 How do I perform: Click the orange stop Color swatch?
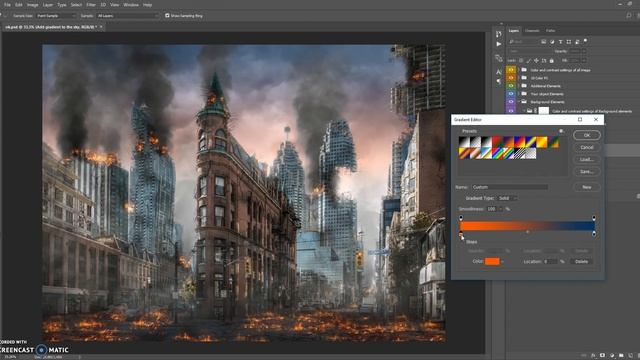[492, 262]
